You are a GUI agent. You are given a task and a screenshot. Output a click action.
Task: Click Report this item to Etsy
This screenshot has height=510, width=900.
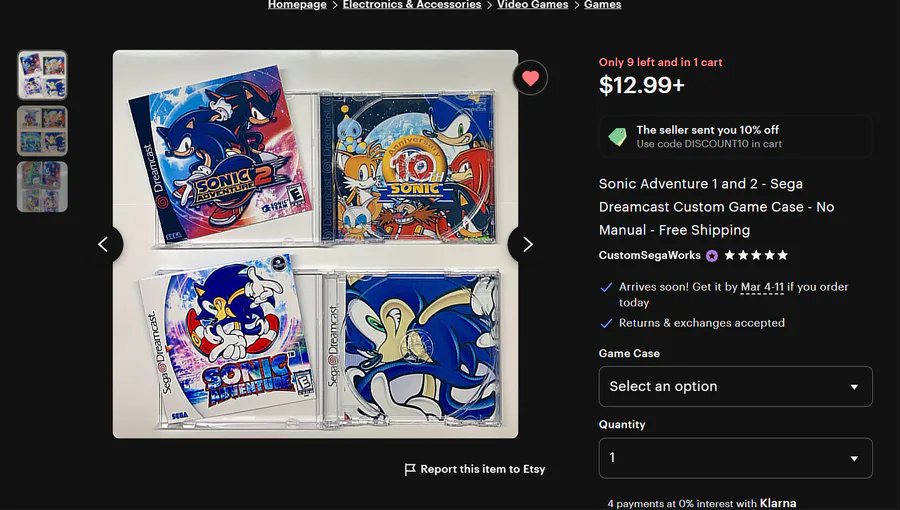point(483,469)
